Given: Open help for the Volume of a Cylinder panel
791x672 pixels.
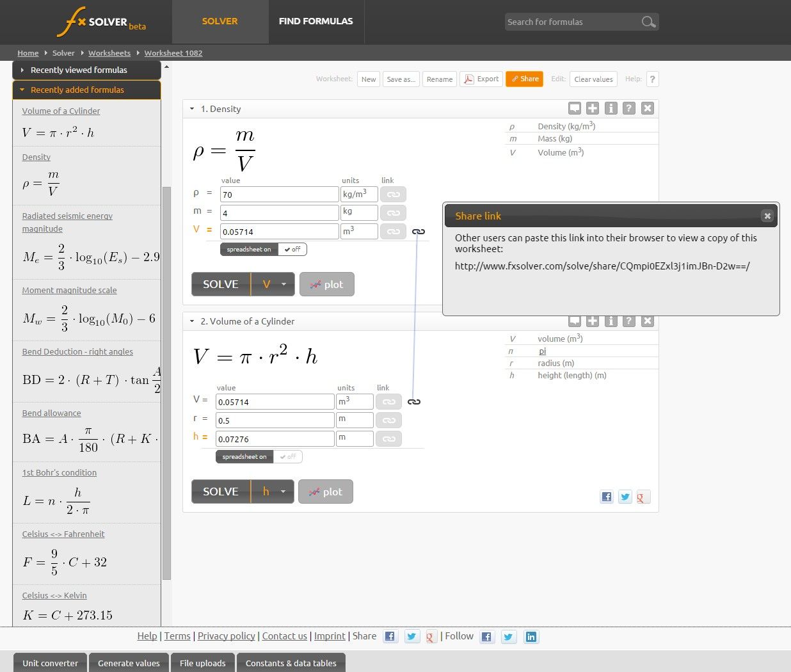Looking at the screenshot, I should point(628,321).
